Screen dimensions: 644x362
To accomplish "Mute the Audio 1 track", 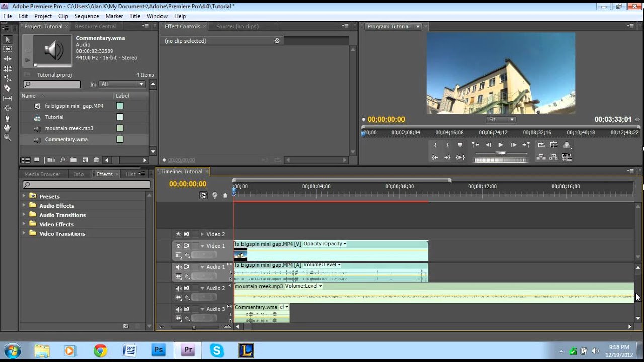I will coord(178,267).
